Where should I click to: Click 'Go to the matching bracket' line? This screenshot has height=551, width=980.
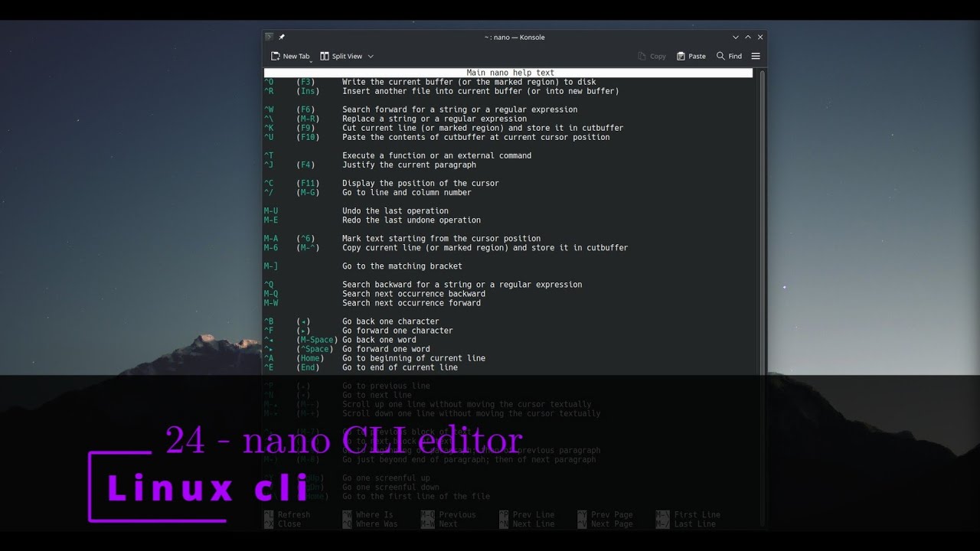pyautogui.click(x=402, y=266)
